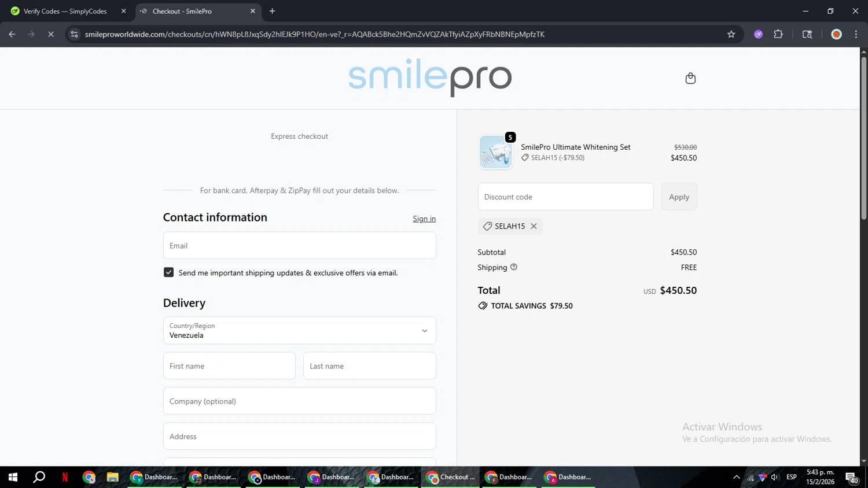View site information icon in address bar
Viewport: 868px width, 488px height.
pyautogui.click(x=74, y=34)
